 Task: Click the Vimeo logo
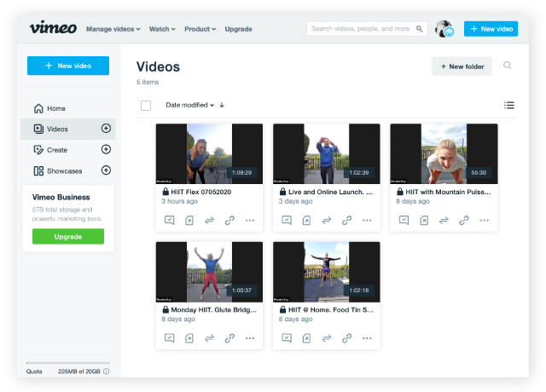[53, 27]
